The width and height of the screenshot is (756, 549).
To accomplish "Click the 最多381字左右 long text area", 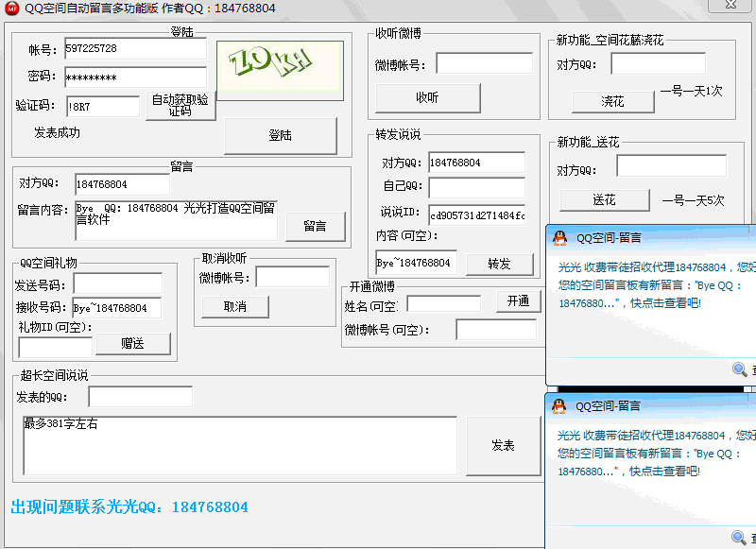I will tap(240, 446).
